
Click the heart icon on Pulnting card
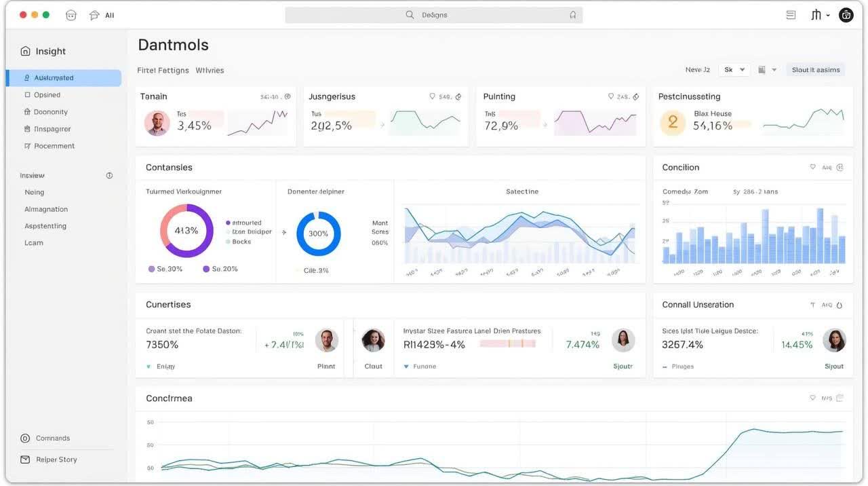611,96
